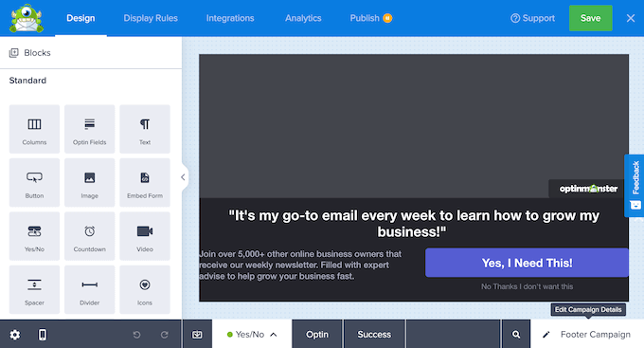Add a Text block

(145, 129)
